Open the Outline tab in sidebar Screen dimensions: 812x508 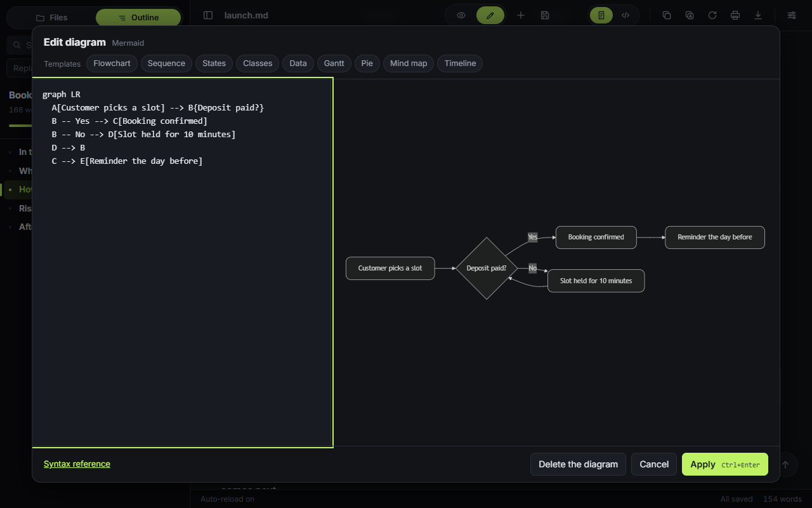pyautogui.click(x=138, y=18)
